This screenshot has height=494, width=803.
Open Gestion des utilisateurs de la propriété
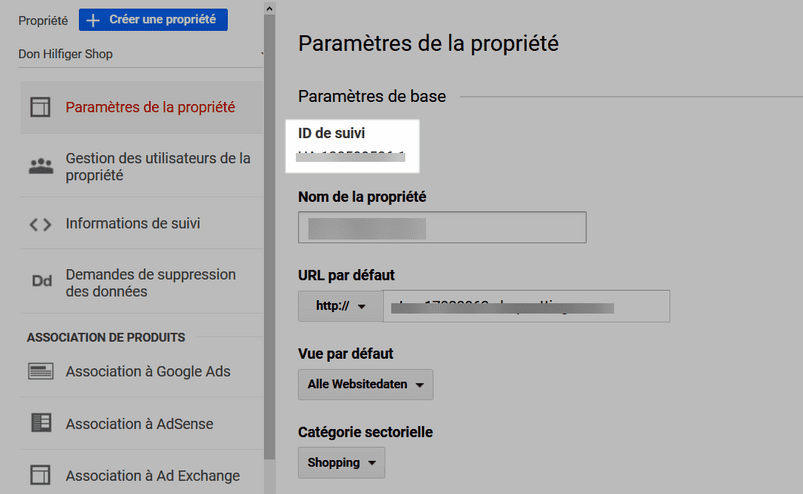pos(142,166)
